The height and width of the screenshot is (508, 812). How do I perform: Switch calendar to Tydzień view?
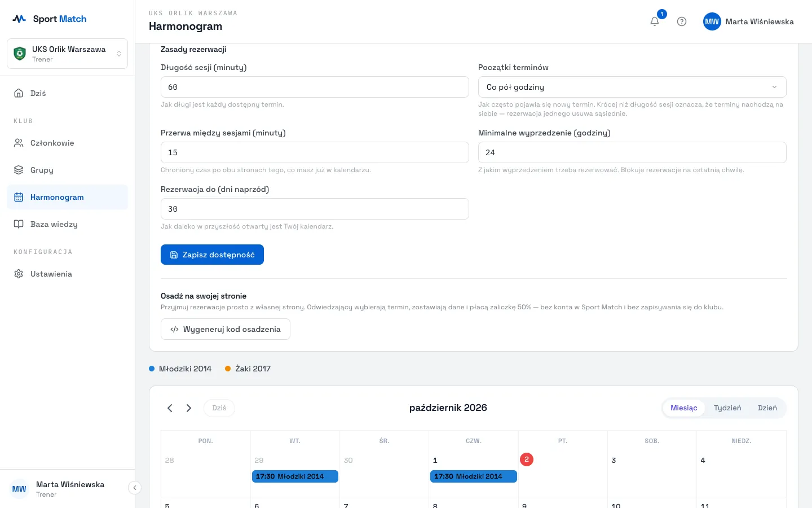tap(727, 408)
